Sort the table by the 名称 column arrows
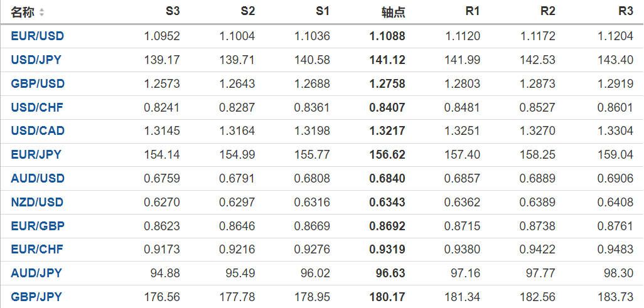Image resolution: width=644 pixels, height=308 pixels. coord(42,13)
